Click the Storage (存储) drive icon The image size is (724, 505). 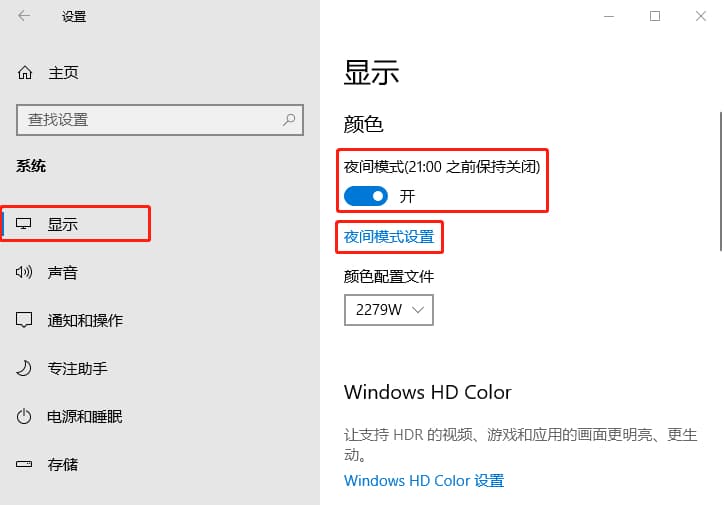coord(25,464)
